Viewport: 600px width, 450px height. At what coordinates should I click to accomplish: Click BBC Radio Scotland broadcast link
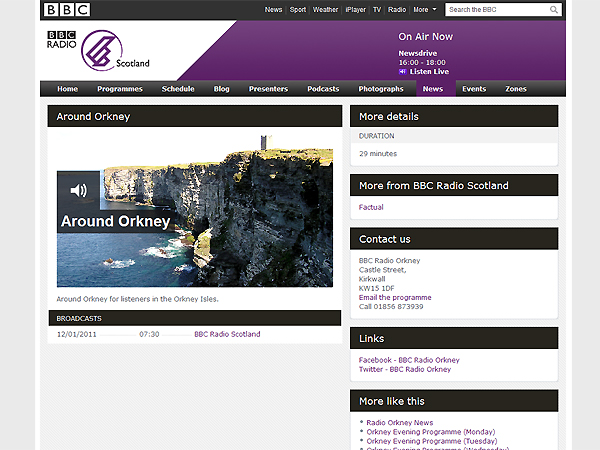point(227,334)
